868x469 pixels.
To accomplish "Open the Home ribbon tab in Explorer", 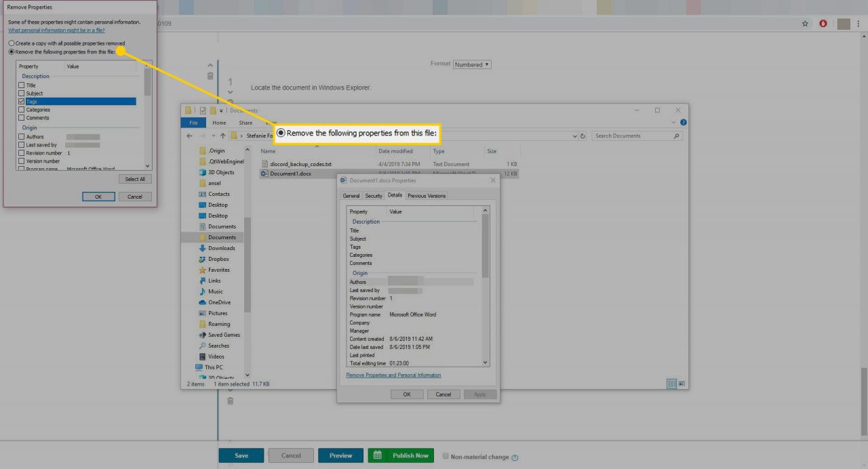I will pos(219,123).
